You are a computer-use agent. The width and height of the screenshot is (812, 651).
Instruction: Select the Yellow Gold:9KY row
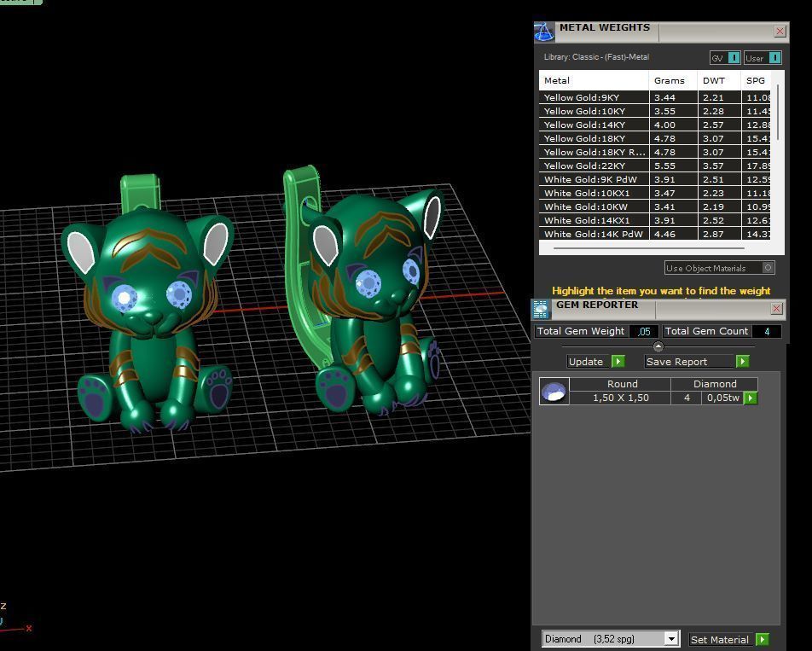point(654,97)
